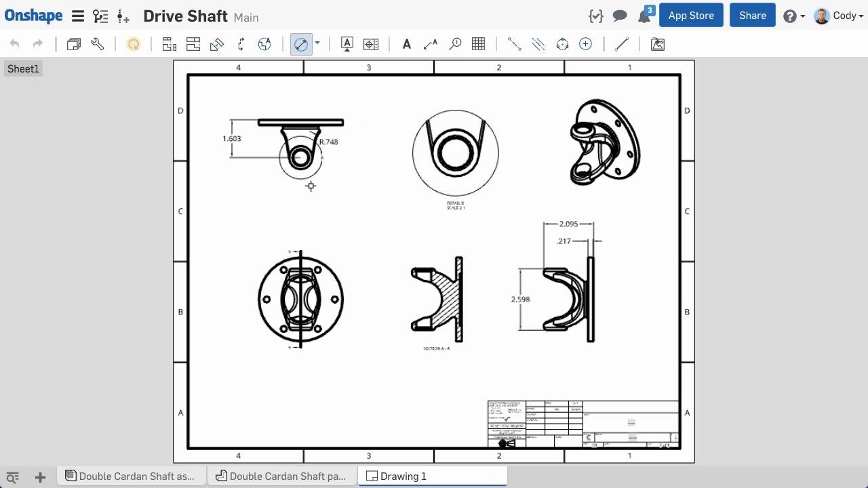Select the sketch Line tool
This screenshot has width=868, height=488.
(622, 43)
